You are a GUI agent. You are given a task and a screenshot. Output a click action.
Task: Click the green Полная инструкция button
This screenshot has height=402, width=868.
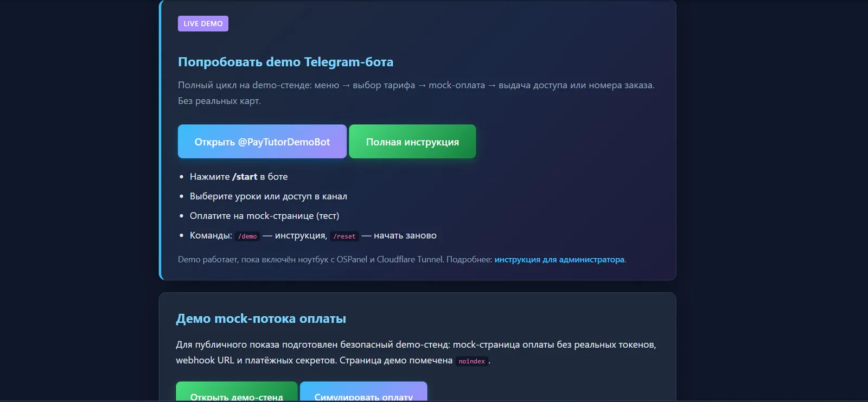(412, 142)
